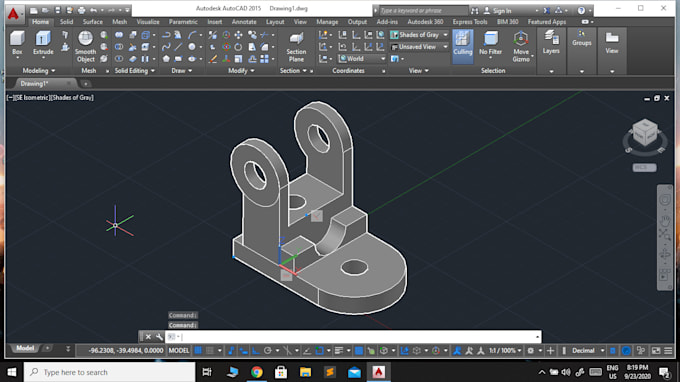Click the steering wheel icon on the navigation bar
The width and height of the screenshot is (680, 382).
[x=665, y=200]
